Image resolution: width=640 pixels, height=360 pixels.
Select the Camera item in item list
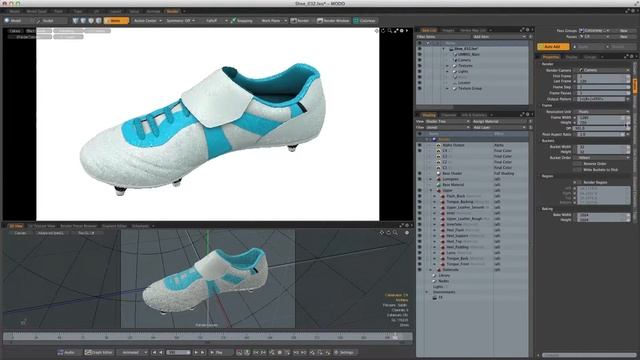tap(464, 60)
